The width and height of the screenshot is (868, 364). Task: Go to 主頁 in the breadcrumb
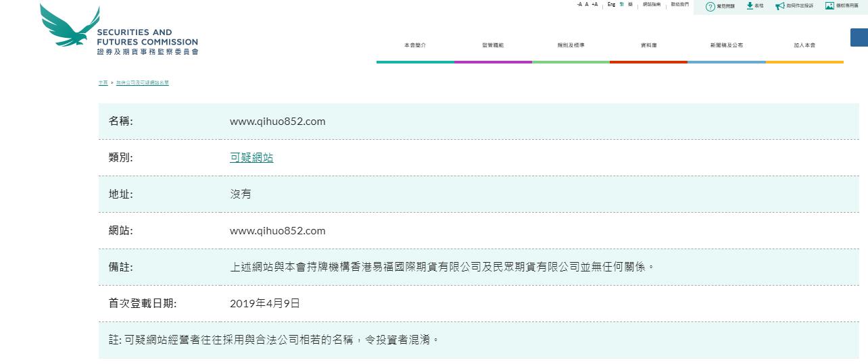point(103,82)
